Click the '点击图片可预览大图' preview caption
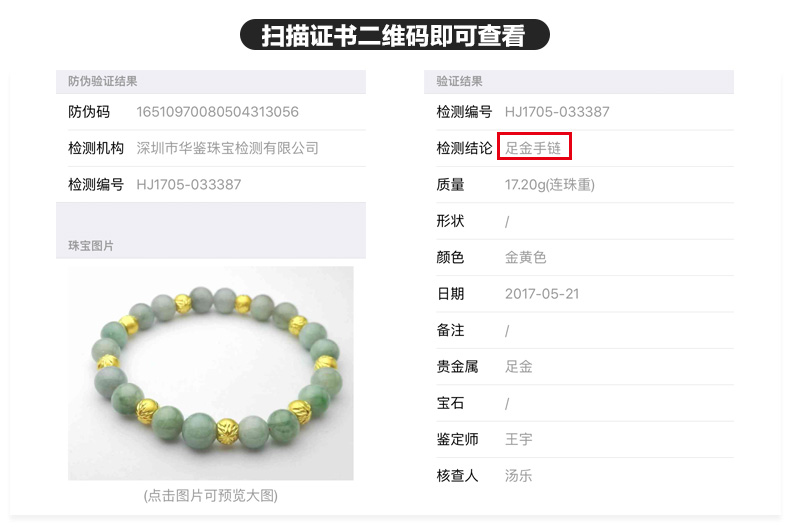 tap(211, 496)
